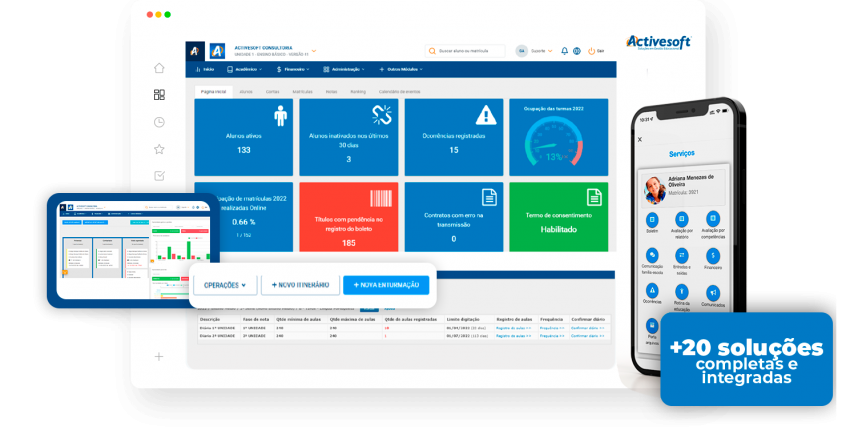850x430 pixels.
Task: Open the Calendário de eventos tab
Action: point(400,92)
